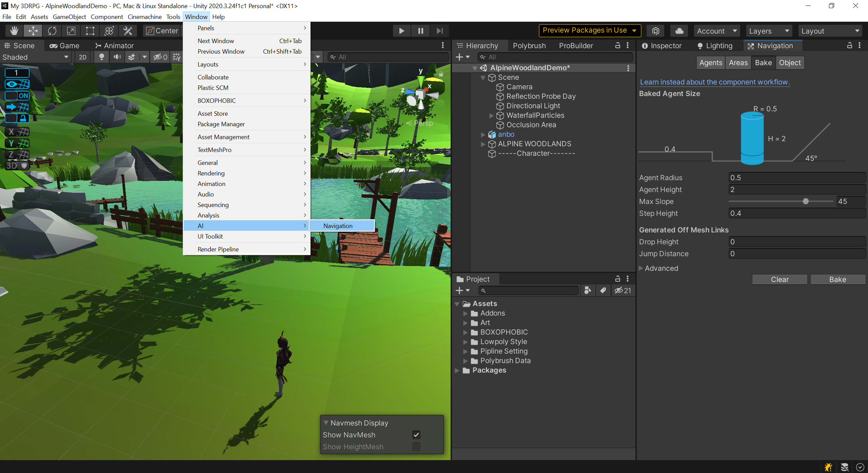This screenshot has height=473, width=868.
Task: Click Navigation in AI submenu
Action: (342, 226)
